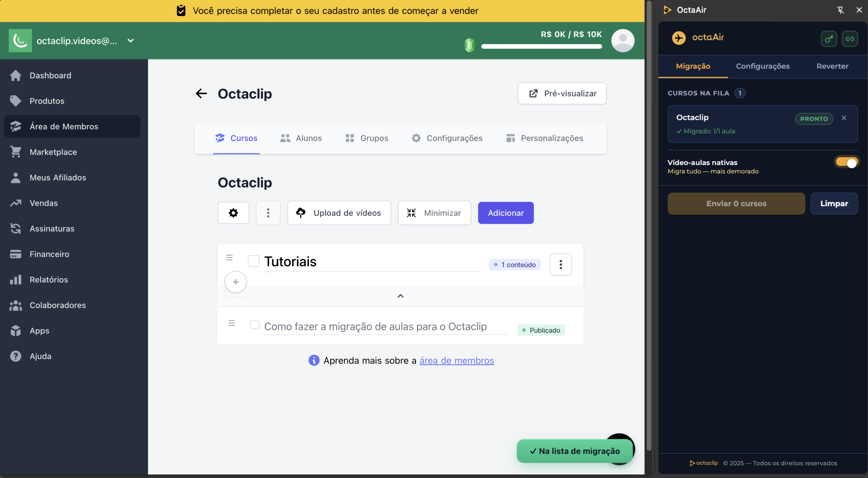Switch to the Cursos tab

click(236, 138)
